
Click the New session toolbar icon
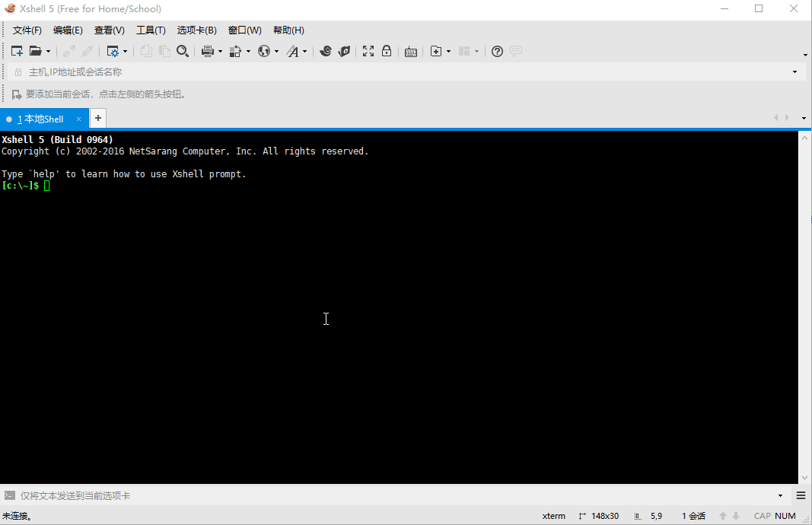pos(17,51)
